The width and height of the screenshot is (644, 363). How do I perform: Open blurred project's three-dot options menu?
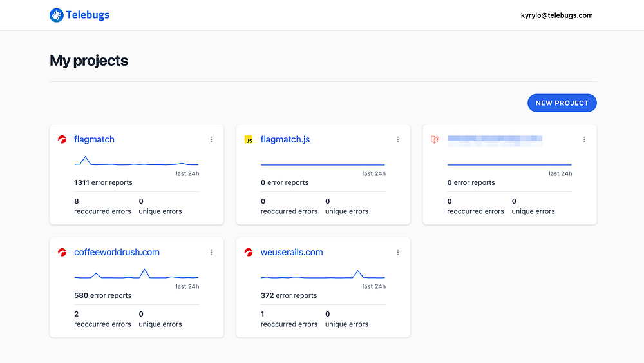[x=584, y=140]
